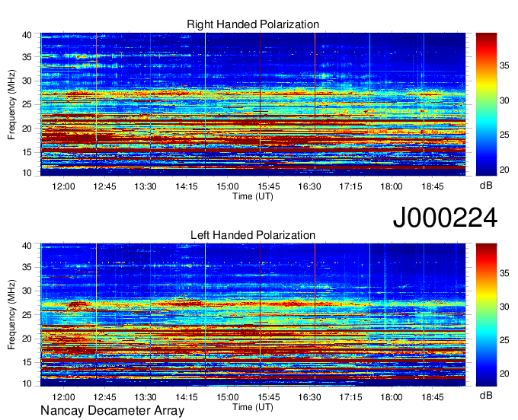The width and height of the screenshot is (518, 420).
Task: Click 25 MHz tick on Left Handed frequency axis
Action: pos(27,315)
